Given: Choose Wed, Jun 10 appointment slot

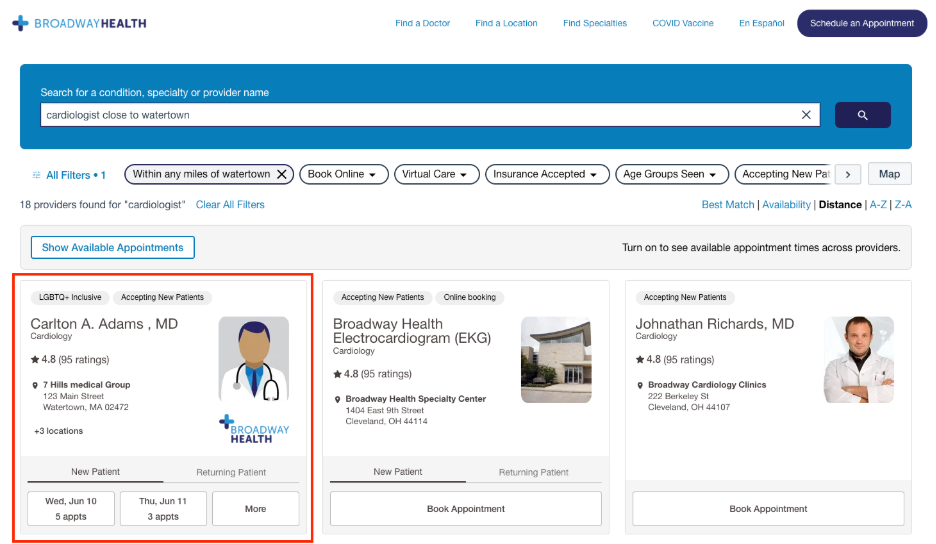Looking at the screenshot, I should click(x=71, y=509).
